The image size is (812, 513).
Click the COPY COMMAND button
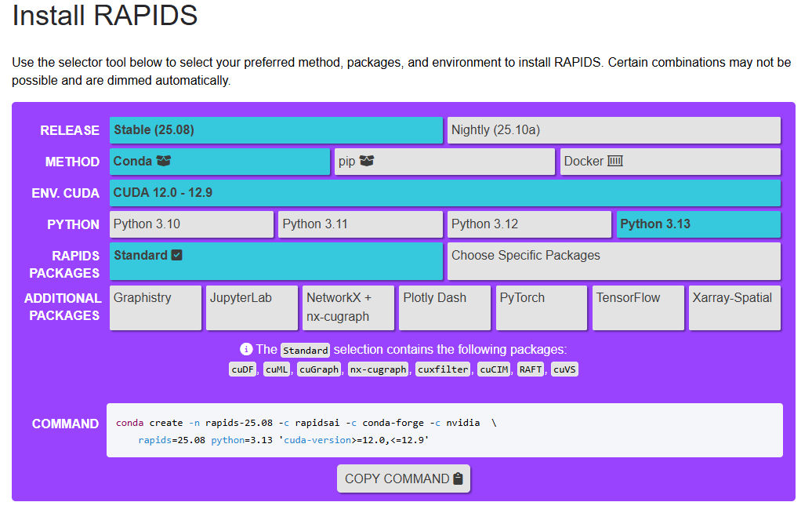[404, 478]
